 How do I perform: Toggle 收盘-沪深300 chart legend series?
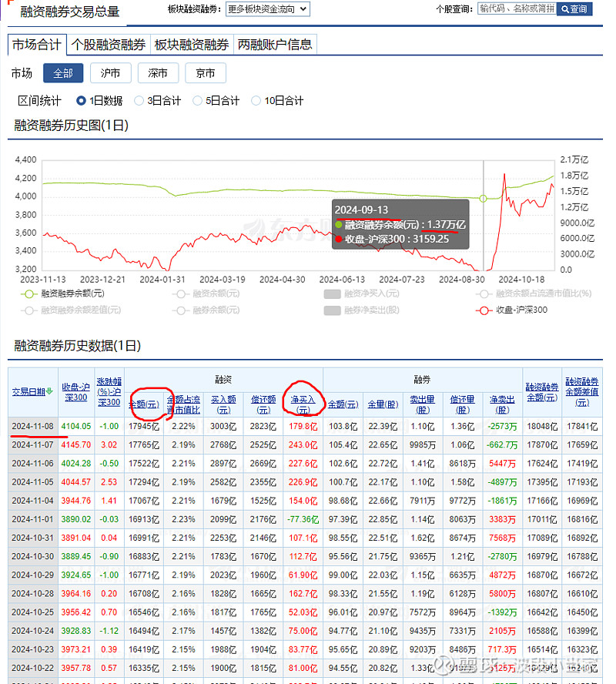(511, 310)
